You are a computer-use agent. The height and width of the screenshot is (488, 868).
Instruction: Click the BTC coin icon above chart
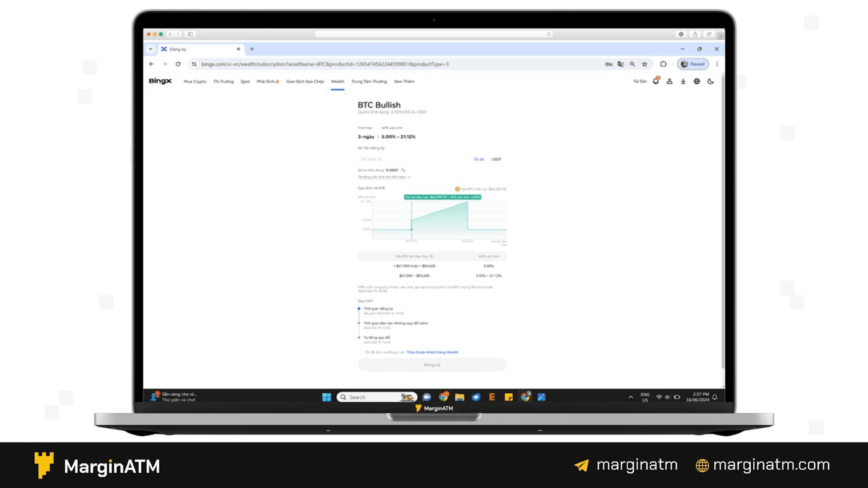[457, 189]
